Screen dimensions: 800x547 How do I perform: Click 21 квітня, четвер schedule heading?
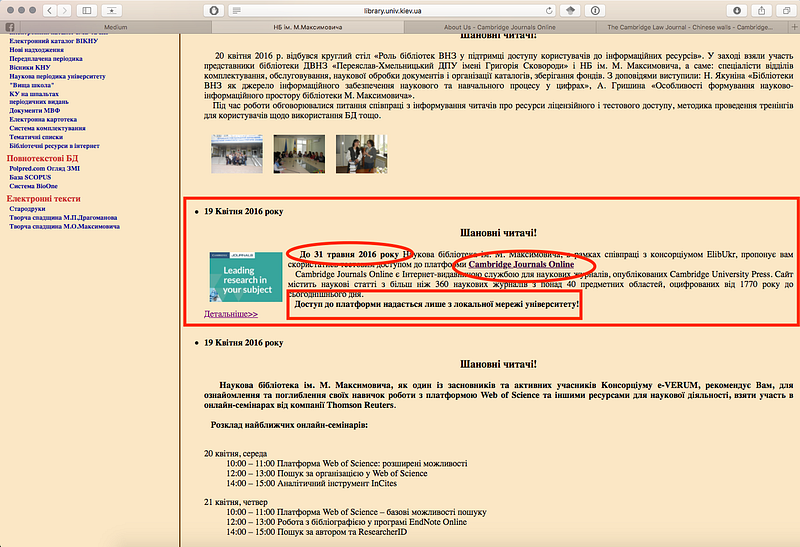(236, 502)
